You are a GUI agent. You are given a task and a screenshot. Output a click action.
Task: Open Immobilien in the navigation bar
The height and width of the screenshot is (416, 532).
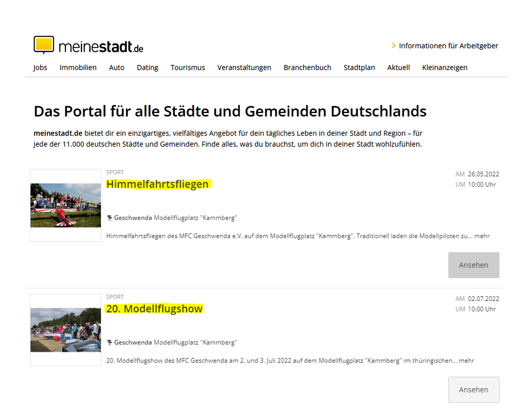pos(78,68)
